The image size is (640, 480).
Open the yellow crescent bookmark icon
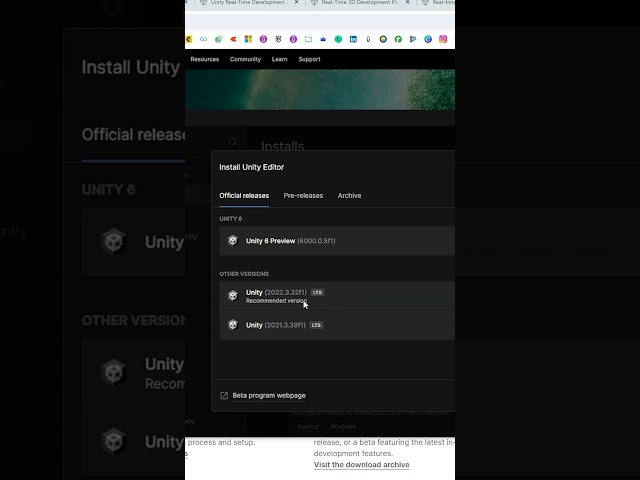(x=189, y=39)
